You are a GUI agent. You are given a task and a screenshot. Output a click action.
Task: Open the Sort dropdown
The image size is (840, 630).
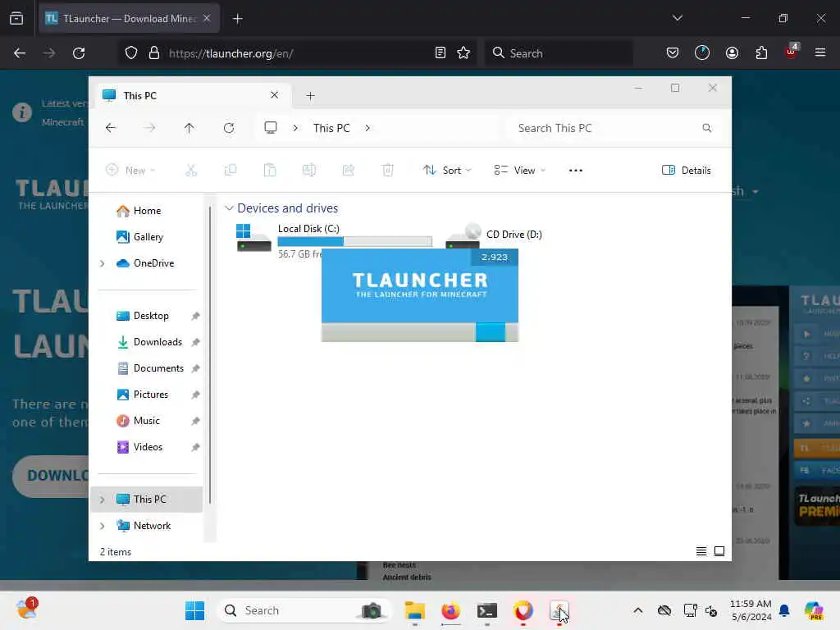pos(447,171)
